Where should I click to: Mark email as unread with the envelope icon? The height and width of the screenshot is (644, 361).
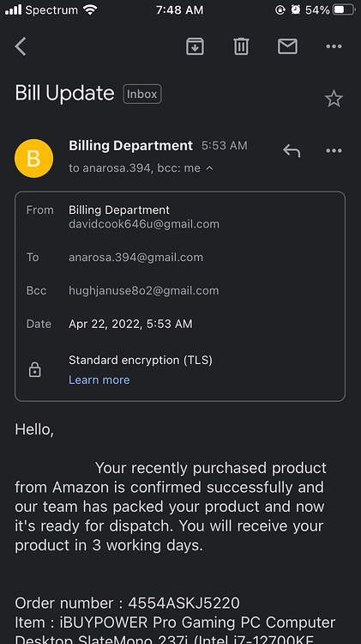287,46
